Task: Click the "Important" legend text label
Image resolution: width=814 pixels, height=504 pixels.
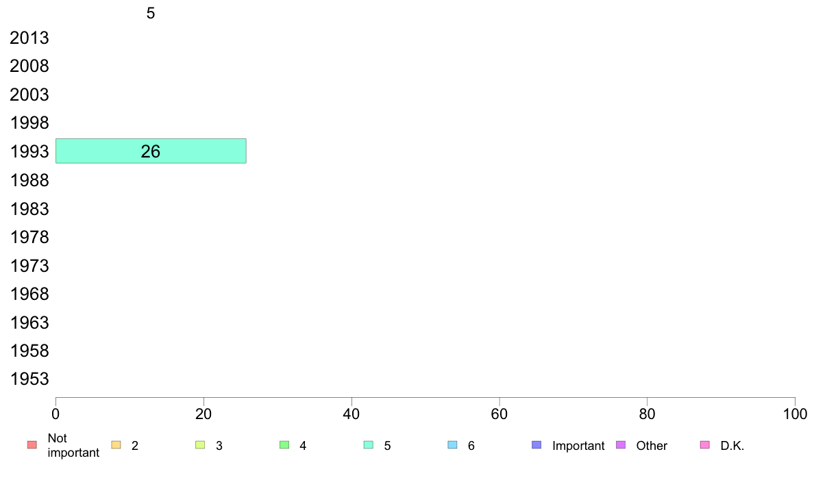Action: (x=578, y=446)
